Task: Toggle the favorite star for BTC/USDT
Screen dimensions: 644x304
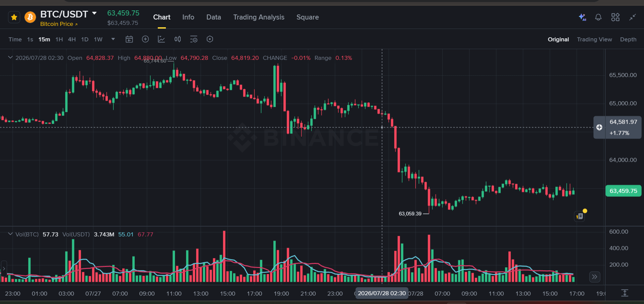Action: (x=14, y=17)
